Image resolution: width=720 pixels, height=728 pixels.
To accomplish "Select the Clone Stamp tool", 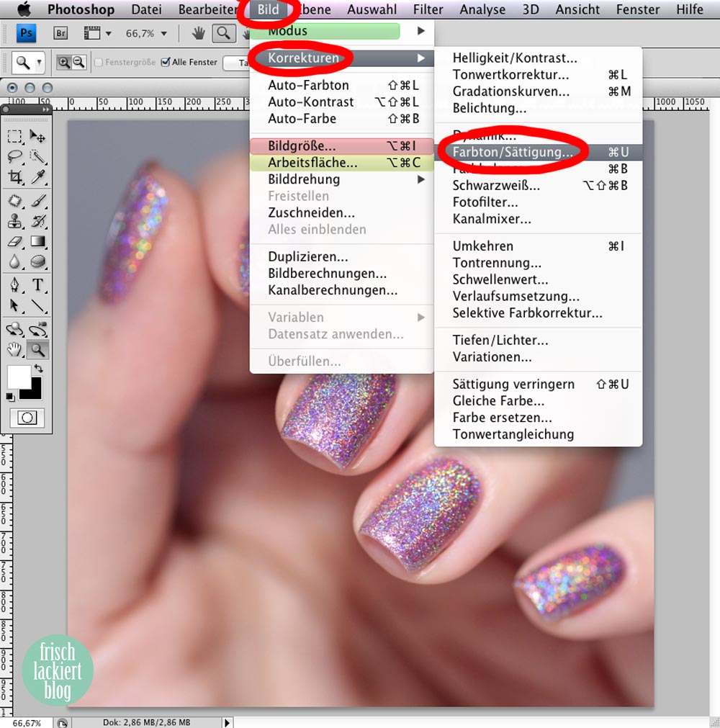I will point(15,221).
